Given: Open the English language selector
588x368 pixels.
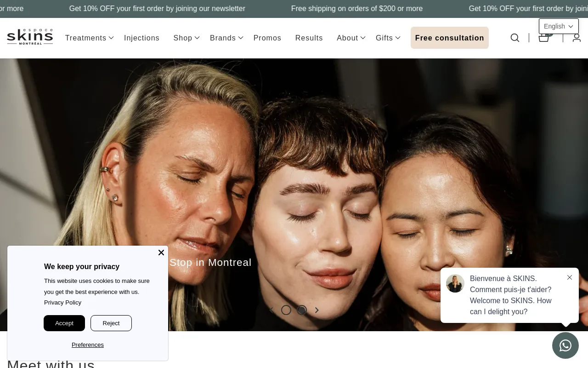Looking at the screenshot, I should point(558,26).
